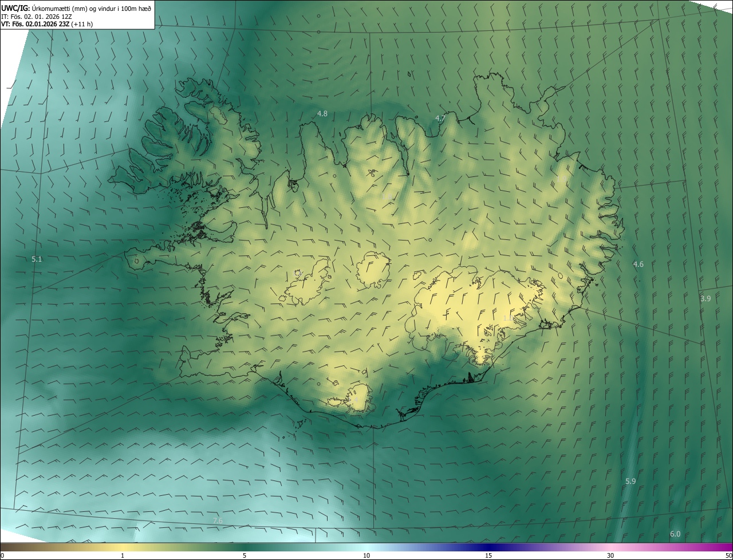
Task: Click the "0" tick label on the color scale
Action: coord(2,556)
